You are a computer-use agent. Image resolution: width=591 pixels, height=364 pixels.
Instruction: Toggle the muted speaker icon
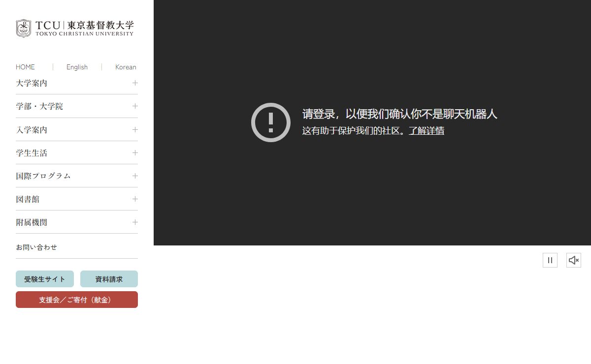[x=573, y=260]
